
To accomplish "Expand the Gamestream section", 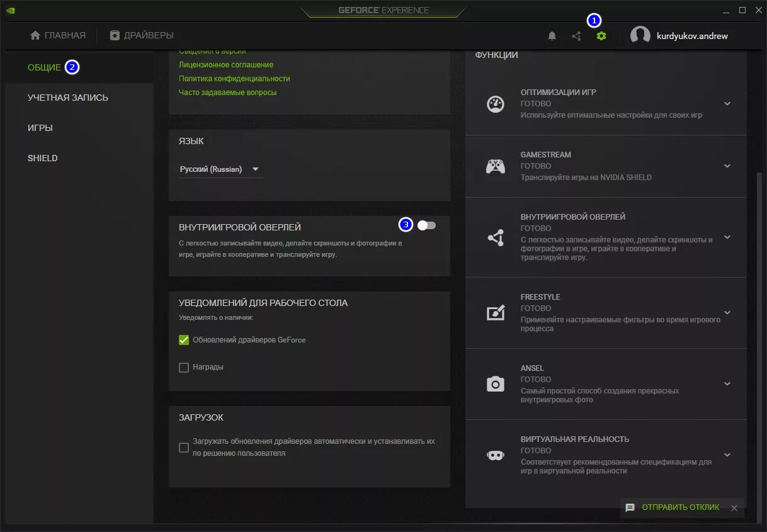I will (727, 166).
